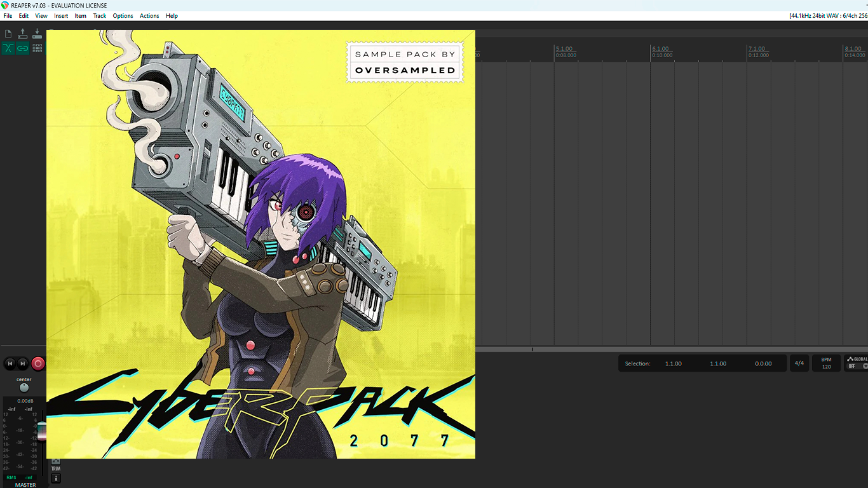Screen dimensions: 868x488
Task: Open the View menu
Action: (x=41, y=16)
